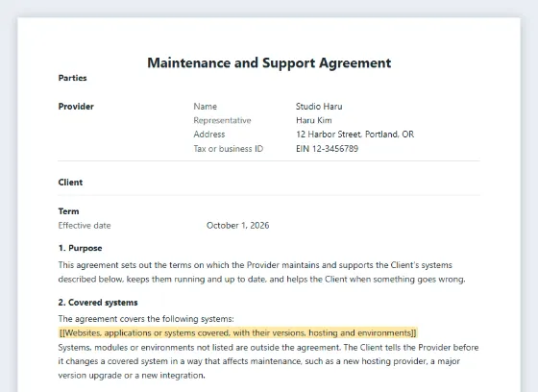538x392 pixels.
Task: Click the Studio Haru name value
Action: click(319, 107)
